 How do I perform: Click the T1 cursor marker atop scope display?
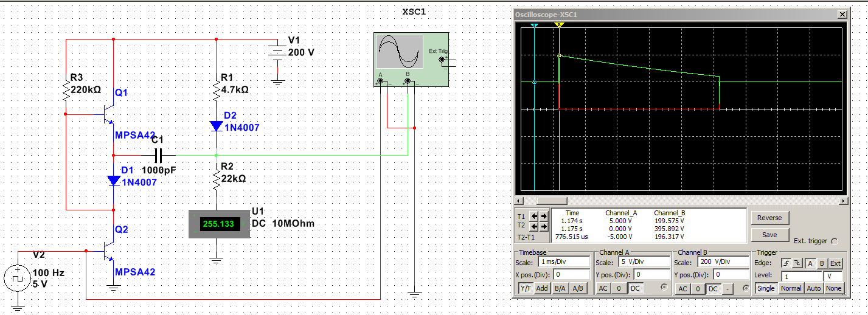tap(534, 26)
